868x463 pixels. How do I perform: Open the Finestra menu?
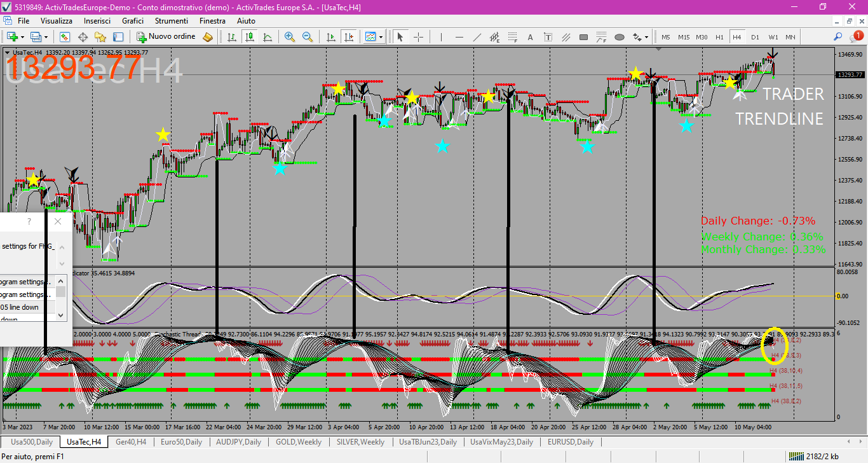(x=212, y=21)
